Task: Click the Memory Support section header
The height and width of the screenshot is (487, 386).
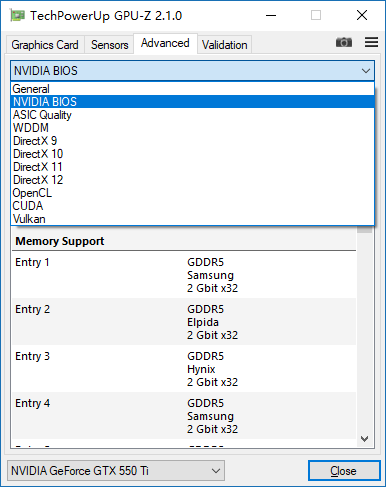Action: [x=60, y=241]
